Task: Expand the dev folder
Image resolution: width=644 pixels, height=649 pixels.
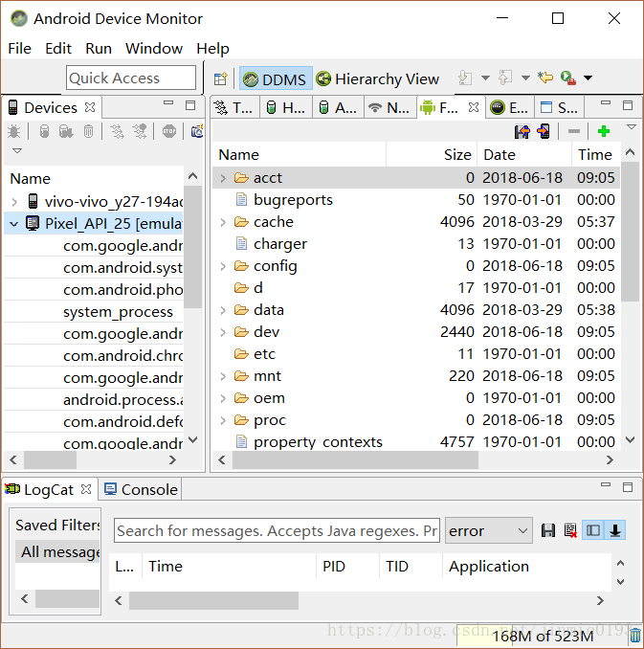Action: pyautogui.click(x=223, y=332)
